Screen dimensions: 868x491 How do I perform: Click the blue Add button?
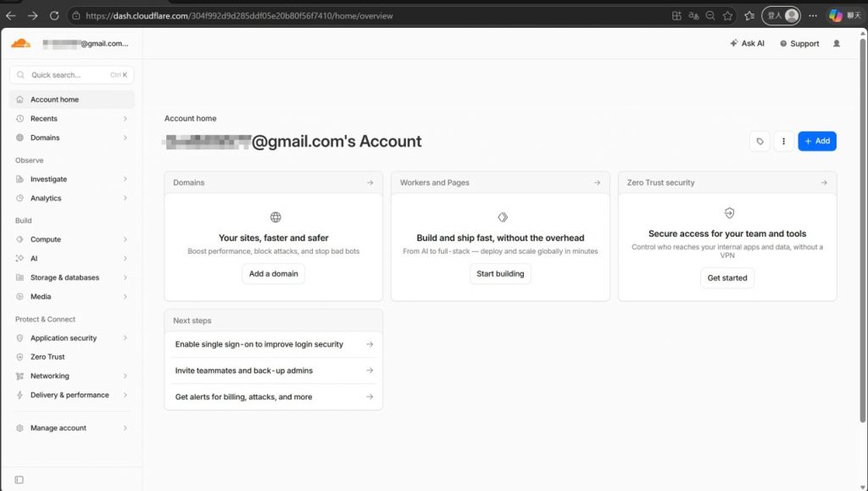point(817,141)
